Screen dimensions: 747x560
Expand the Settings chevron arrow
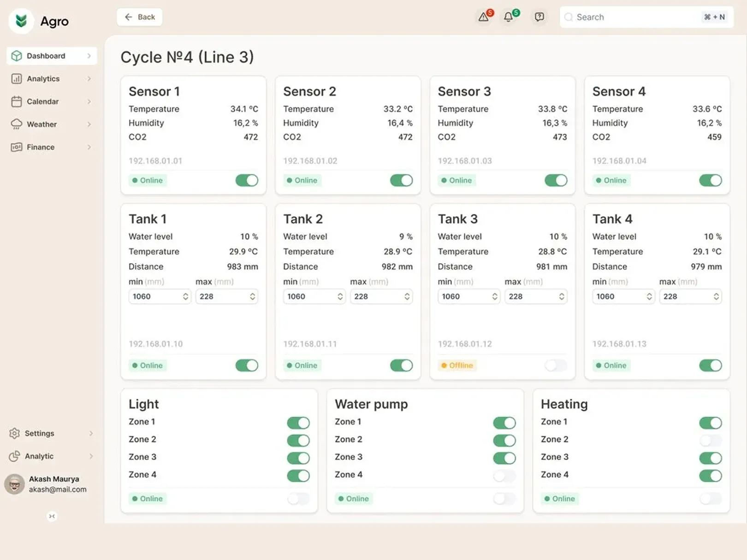point(91,433)
